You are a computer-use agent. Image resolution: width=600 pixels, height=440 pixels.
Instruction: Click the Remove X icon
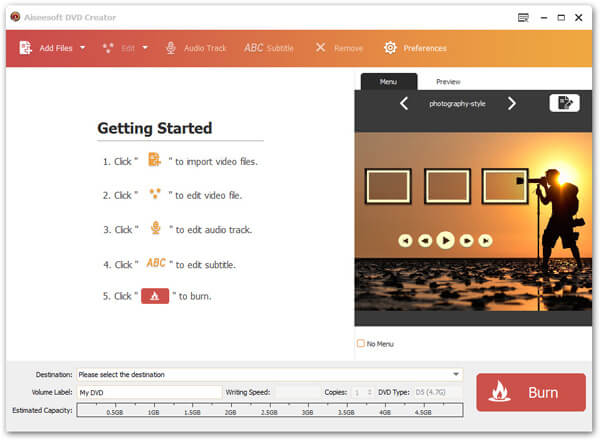click(x=320, y=47)
